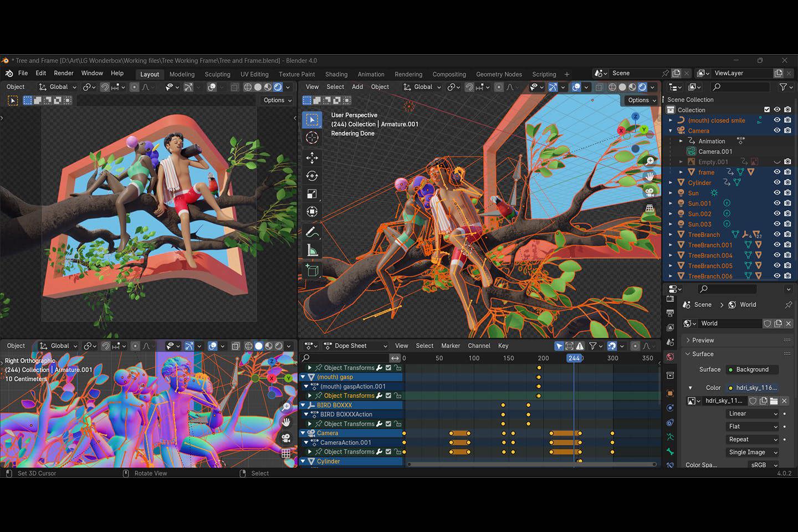Toggle Show Overlays in main viewport header
The height and width of the screenshot is (532, 798).
point(576,87)
